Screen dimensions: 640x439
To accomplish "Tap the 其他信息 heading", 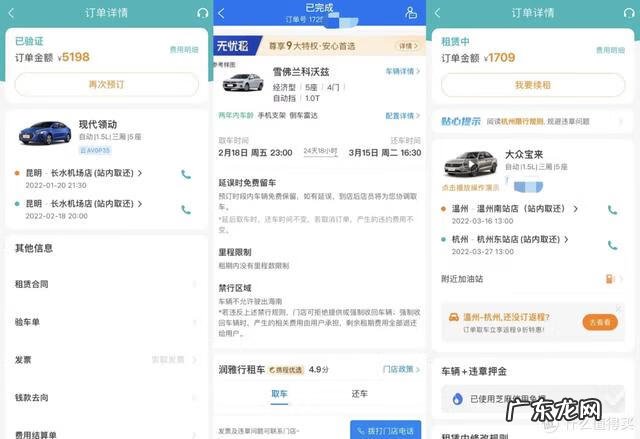I will pos(34,248).
